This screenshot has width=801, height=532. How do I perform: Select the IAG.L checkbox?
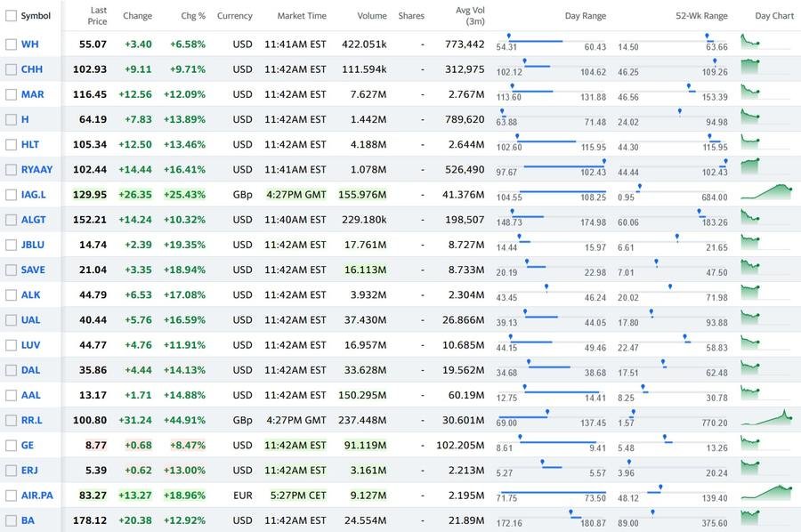[x=11, y=195]
